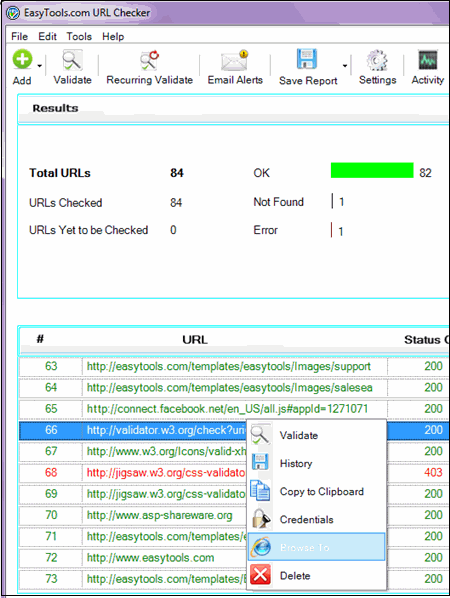Click the Save Report floppy disk icon
The height and width of the screenshot is (598, 450).
(307, 59)
